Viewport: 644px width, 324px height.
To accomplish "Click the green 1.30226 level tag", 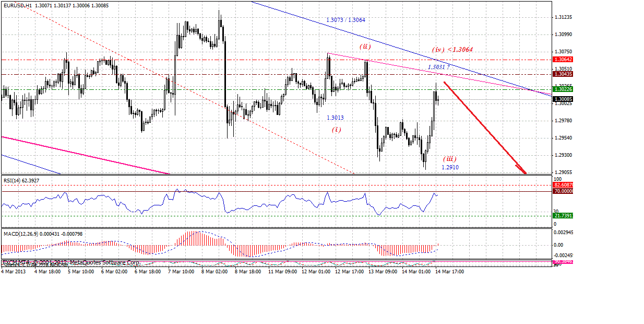I will point(564,90).
